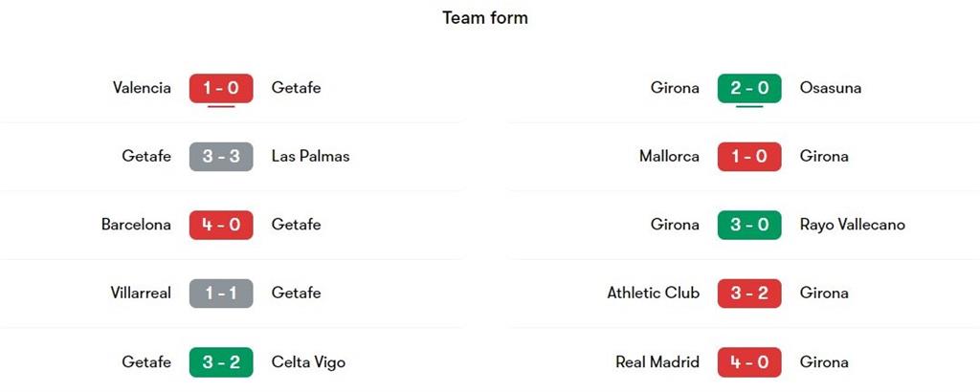This screenshot has width=980, height=392.
Task: Open the Getafe 3-2 Celta Vigo score
Action: tap(221, 362)
